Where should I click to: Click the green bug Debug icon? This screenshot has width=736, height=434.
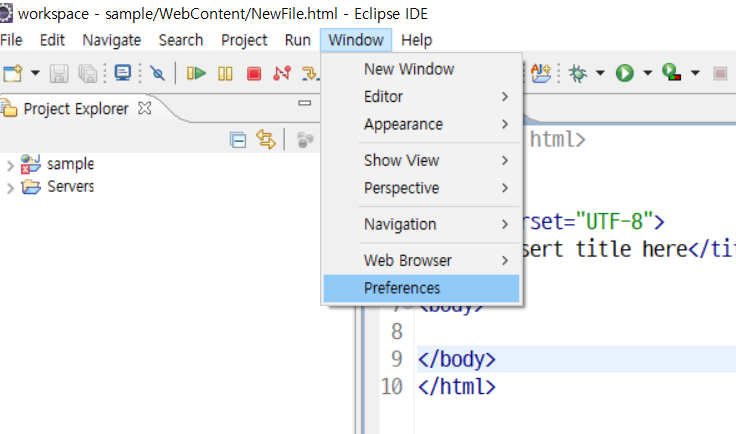click(578, 73)
